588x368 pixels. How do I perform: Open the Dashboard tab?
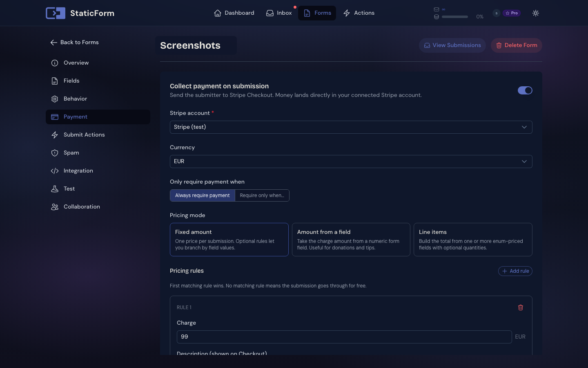(234, 13)
